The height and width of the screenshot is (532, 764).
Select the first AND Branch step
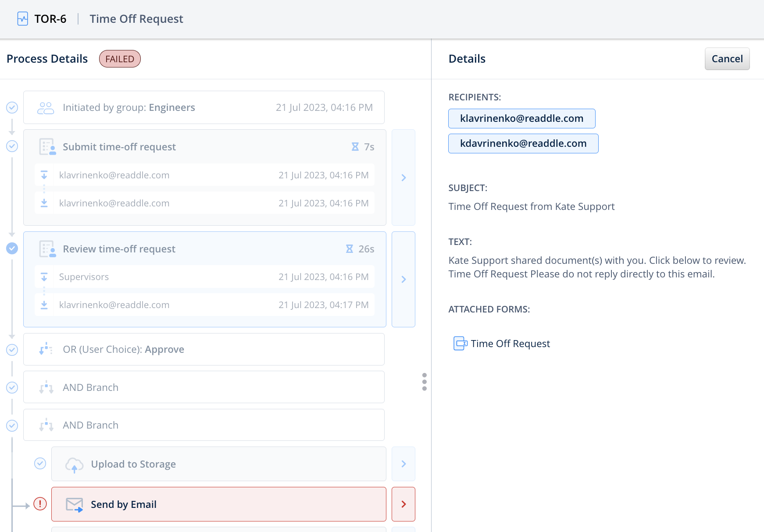(x=204, y=387)
